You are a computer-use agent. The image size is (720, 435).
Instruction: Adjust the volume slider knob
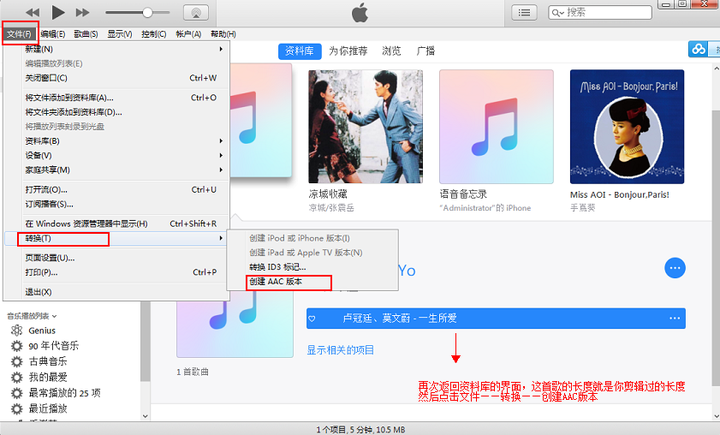pos(147,12)
